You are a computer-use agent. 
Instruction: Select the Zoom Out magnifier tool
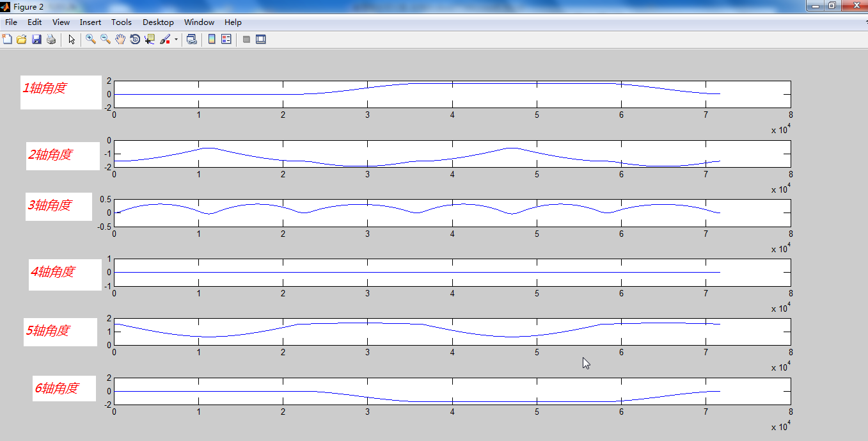tap(106, 40)
